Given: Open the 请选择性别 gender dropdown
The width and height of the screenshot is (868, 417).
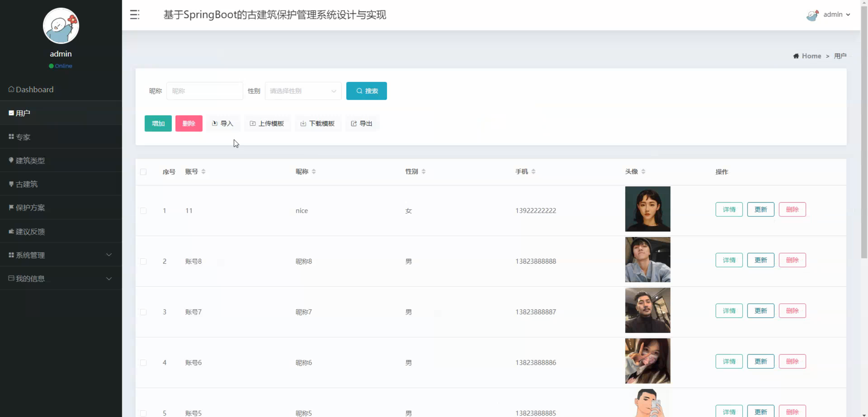Looking at the screenshot, I should point(303,91).
